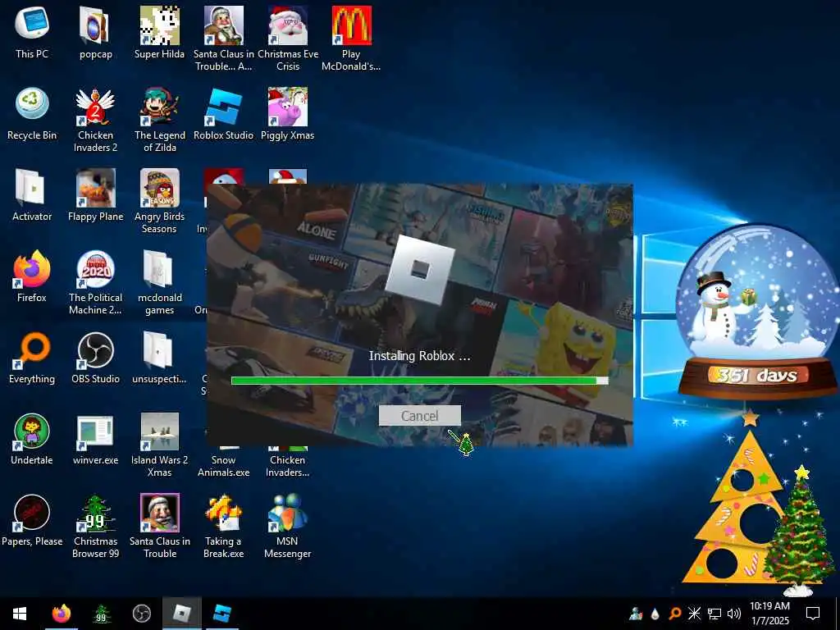The width and height of the screenshot is (840, 630).
Task: Select the Papers, Please shortcut
Action: tap(32, 521)
